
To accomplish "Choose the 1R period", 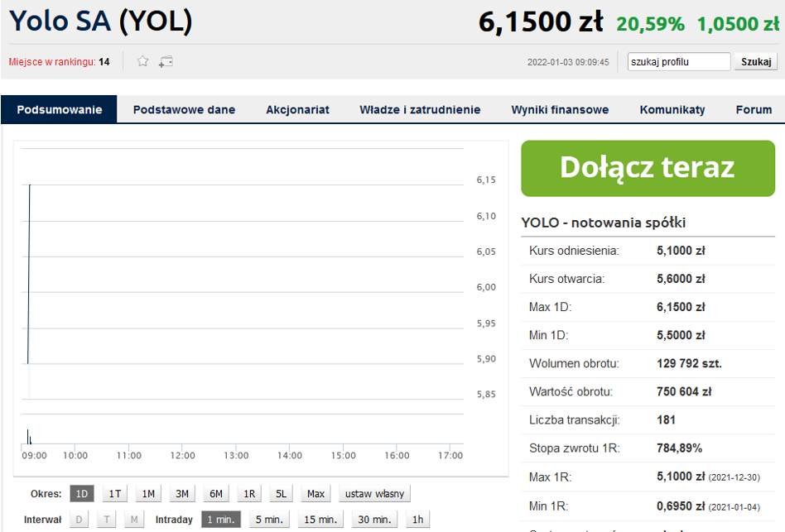I will [x=249, y=493].
